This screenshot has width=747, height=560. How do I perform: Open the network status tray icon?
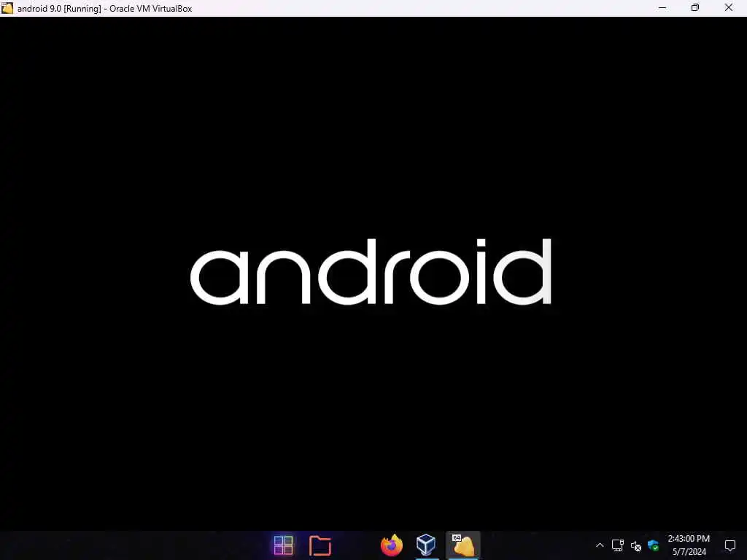point(618,545)
